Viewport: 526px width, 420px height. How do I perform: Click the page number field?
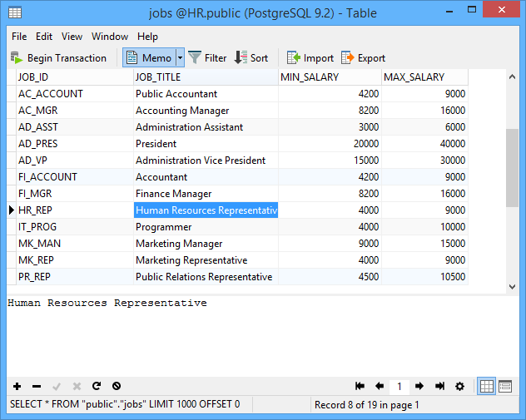pyautogui.click(x=399, y=386)
